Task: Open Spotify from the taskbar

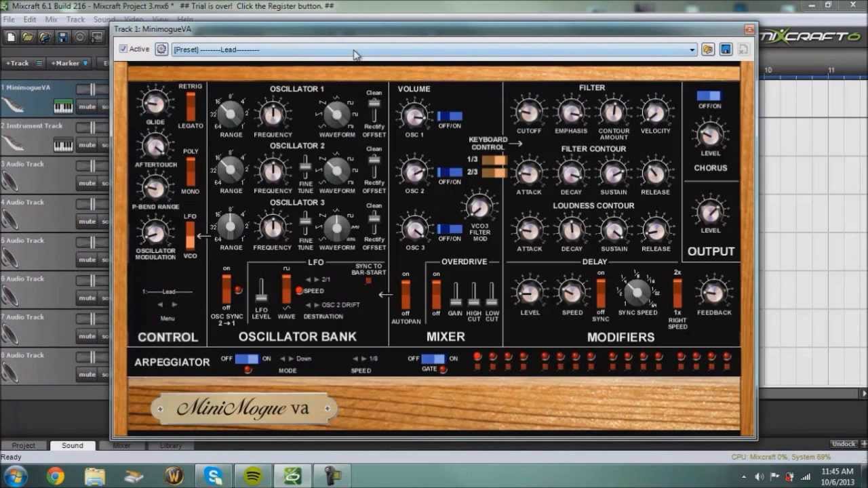Action: pos(254,476)
